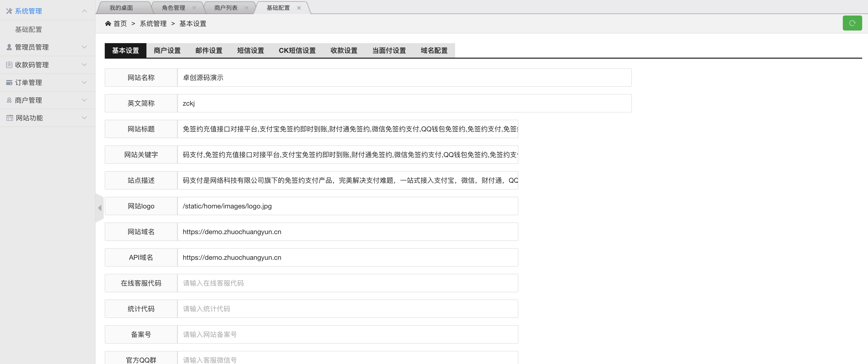
Task: Click the 备案号 input field
Action: pyautogui.click(x=348, y=334)
